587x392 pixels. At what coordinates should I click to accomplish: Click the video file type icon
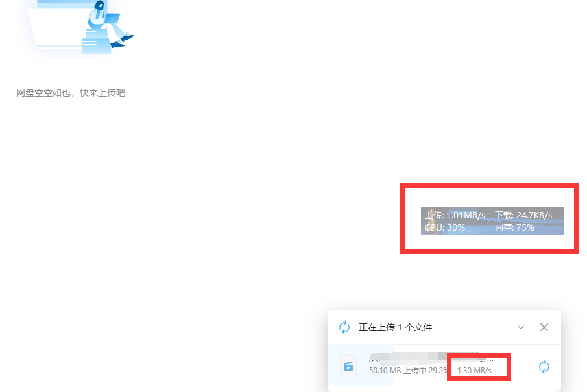click(x=349, y=366)
